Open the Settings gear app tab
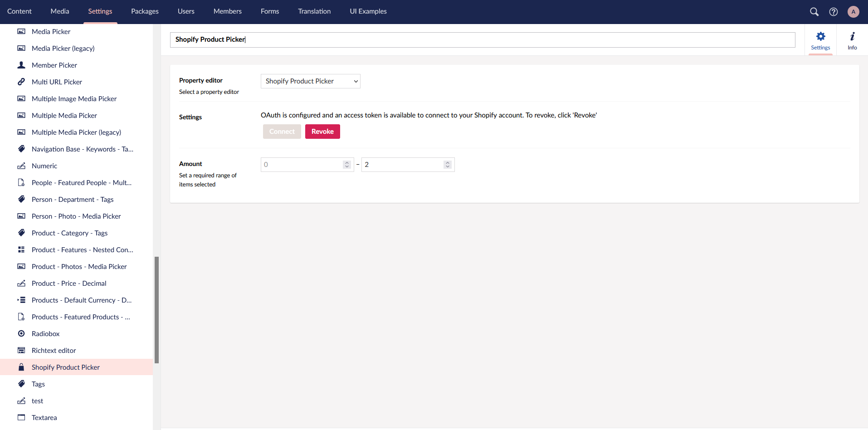 tap(820, 40)
